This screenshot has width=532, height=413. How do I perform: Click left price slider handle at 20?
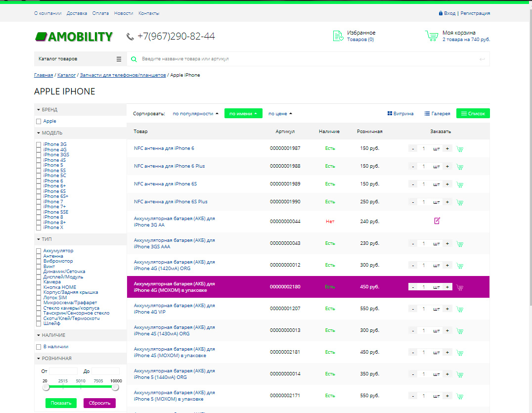(x=46, y=387)
